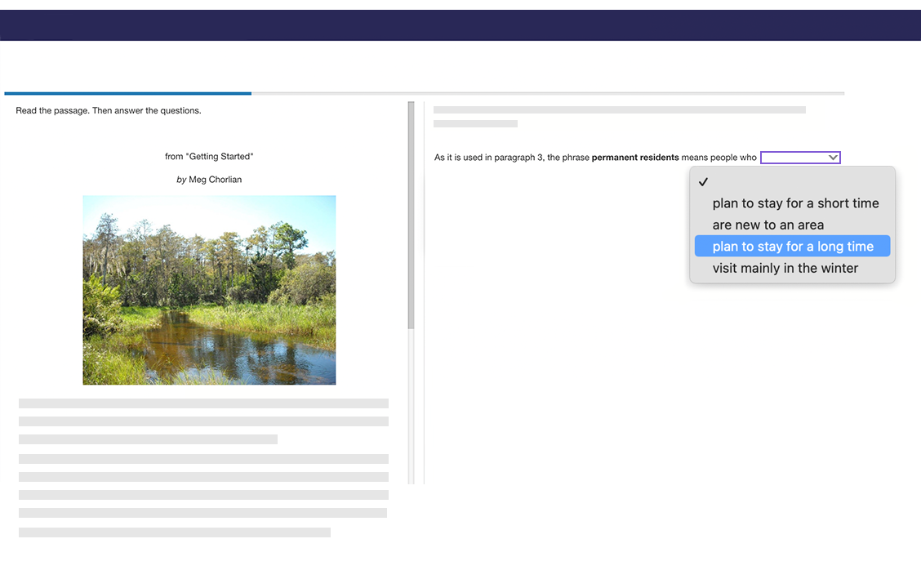Click the first placeholder line below the photo

tap(203, 403)
